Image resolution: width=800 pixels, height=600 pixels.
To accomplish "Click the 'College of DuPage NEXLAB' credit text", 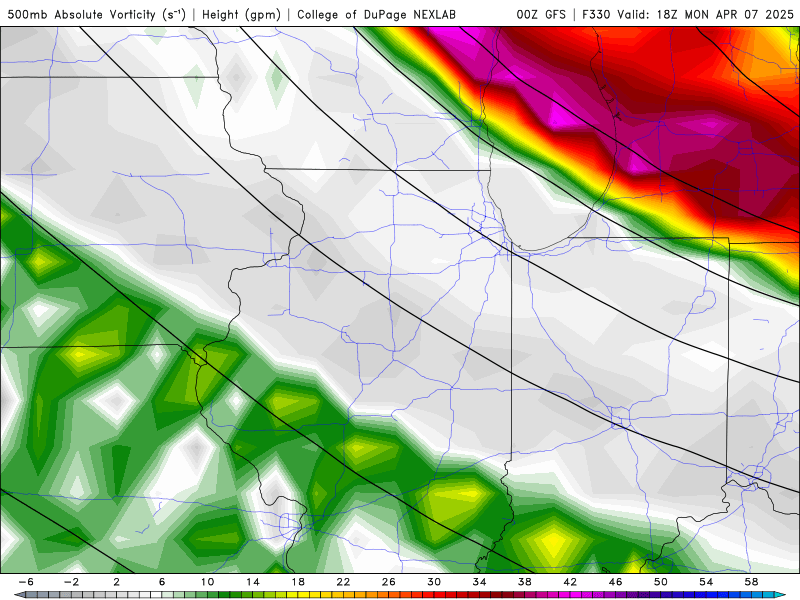I will pyautogui.click(x=376, y=14).
